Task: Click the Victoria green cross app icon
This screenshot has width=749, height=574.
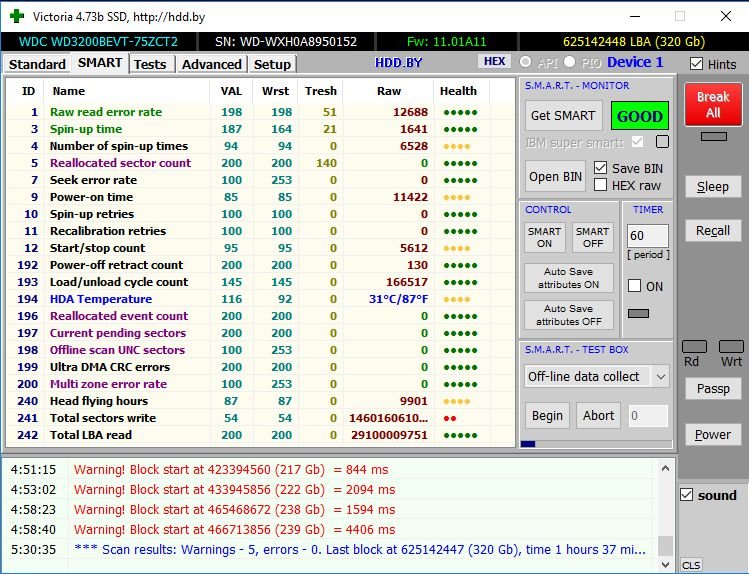Action: coord(17,16)
